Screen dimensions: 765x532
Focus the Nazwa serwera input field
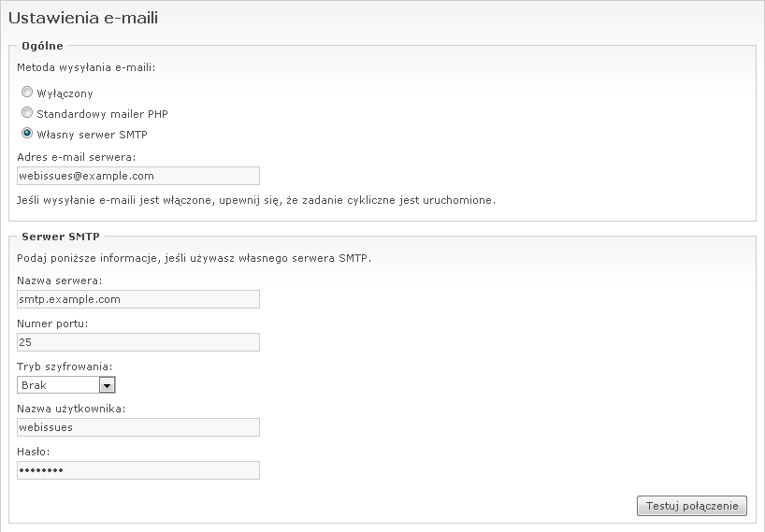coord(138,299)
